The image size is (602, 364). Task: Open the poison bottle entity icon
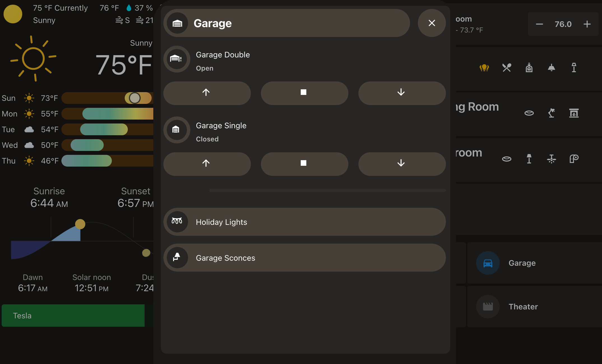point(529,67)
